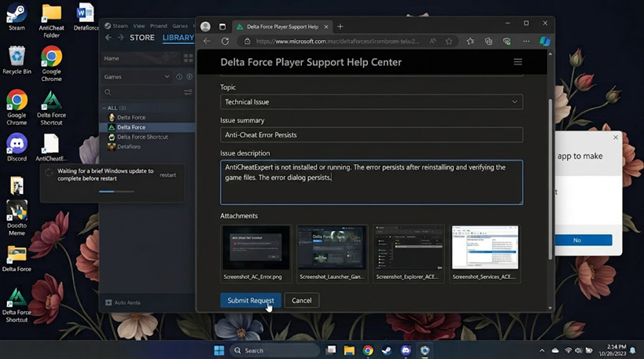Click into the Issue description text area

372,182
